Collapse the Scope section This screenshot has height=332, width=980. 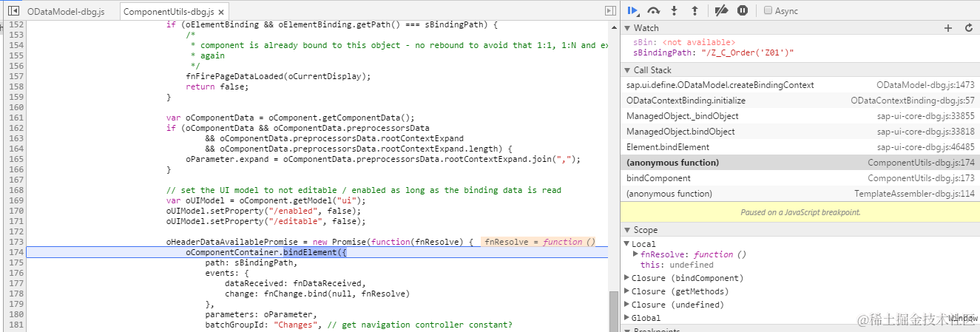click(x=627, y=230)
